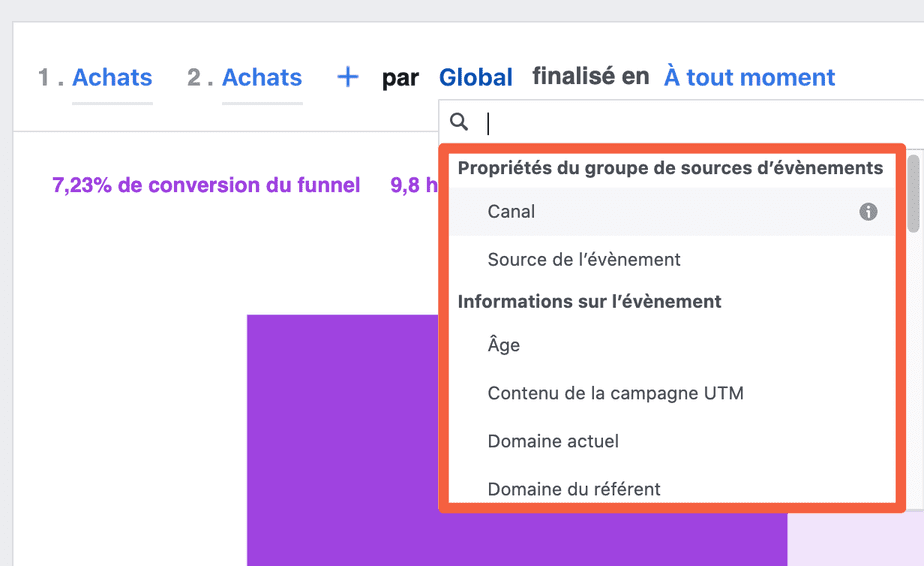Pick Domaine du référent option
924x566 pixels.
[x=672, y=489]
